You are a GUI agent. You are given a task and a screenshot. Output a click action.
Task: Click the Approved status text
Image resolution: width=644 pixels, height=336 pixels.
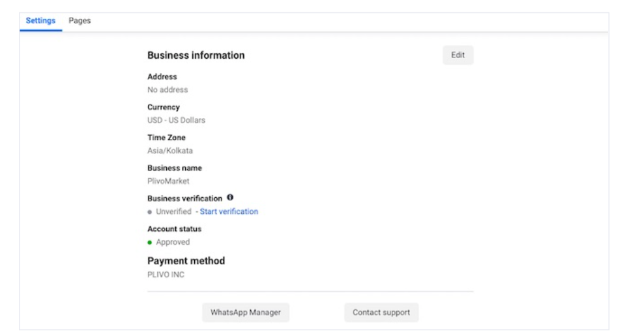(x=173, y=242)
